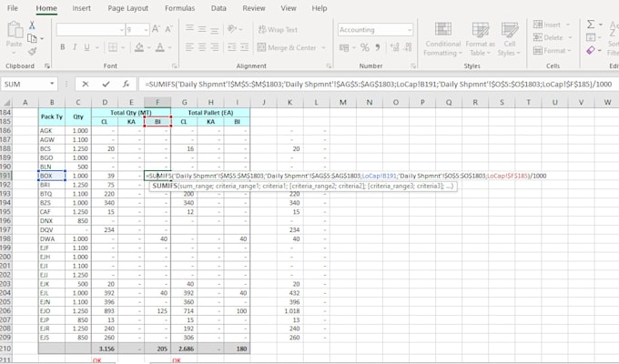Click the Orientation text-angle icon

[232, 28]
